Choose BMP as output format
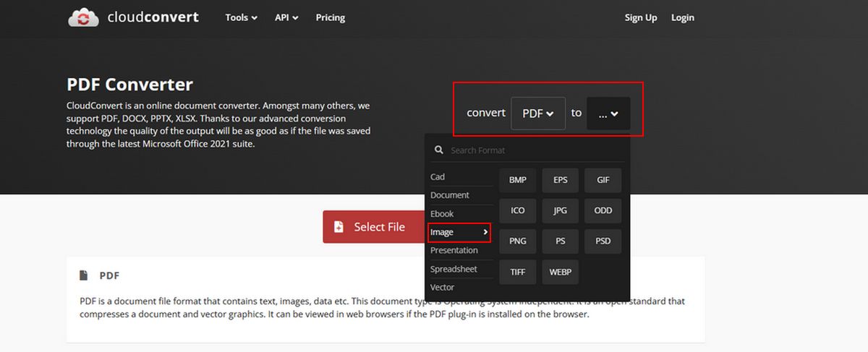This screenshot has width=868, height=352. (518, 180)
